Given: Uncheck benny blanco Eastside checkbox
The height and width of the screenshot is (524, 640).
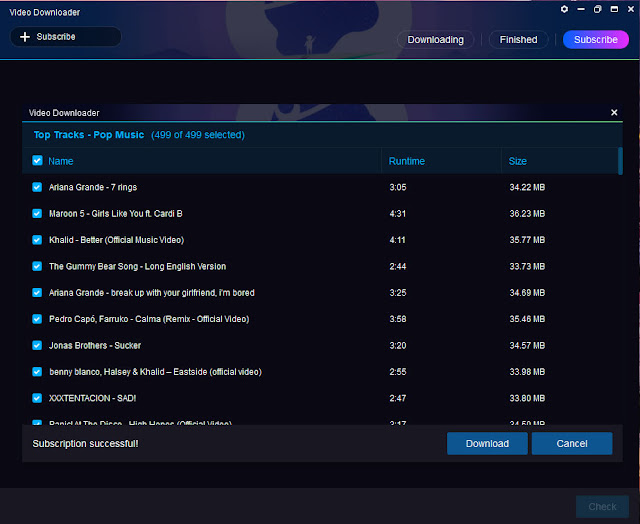Looking at the screenshot, I should (x=37, y=371).
